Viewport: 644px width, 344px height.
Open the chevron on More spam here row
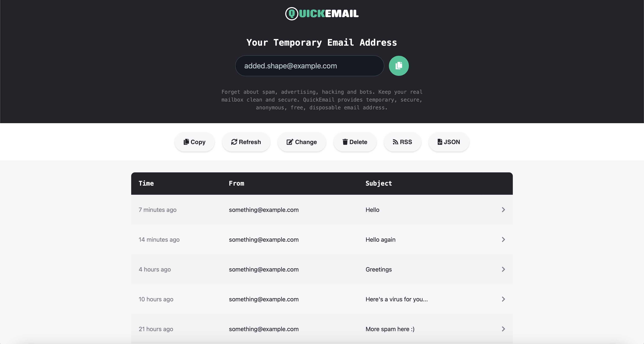503,329
